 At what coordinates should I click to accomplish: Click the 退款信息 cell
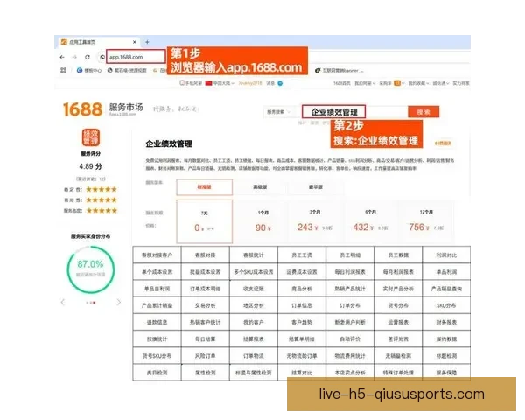tap(157, 323)
